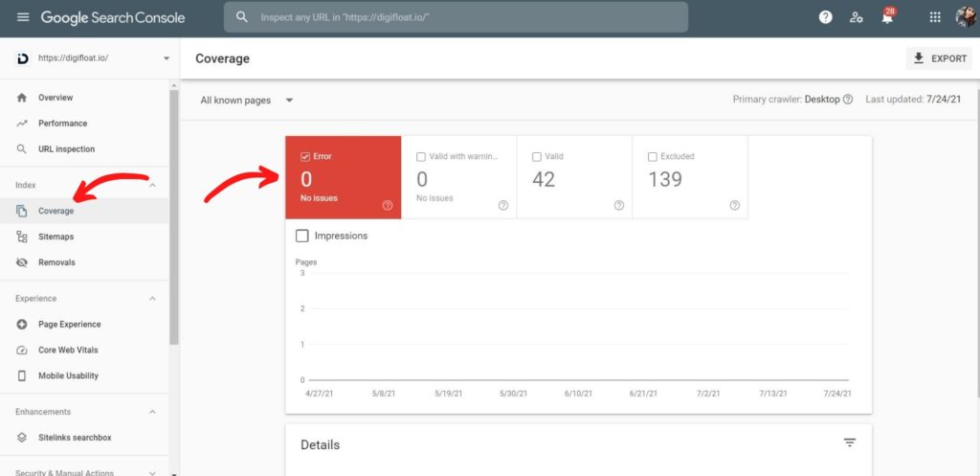Open the Details filter icon
This screenshot has width=980, height=476.
(850, 442)
